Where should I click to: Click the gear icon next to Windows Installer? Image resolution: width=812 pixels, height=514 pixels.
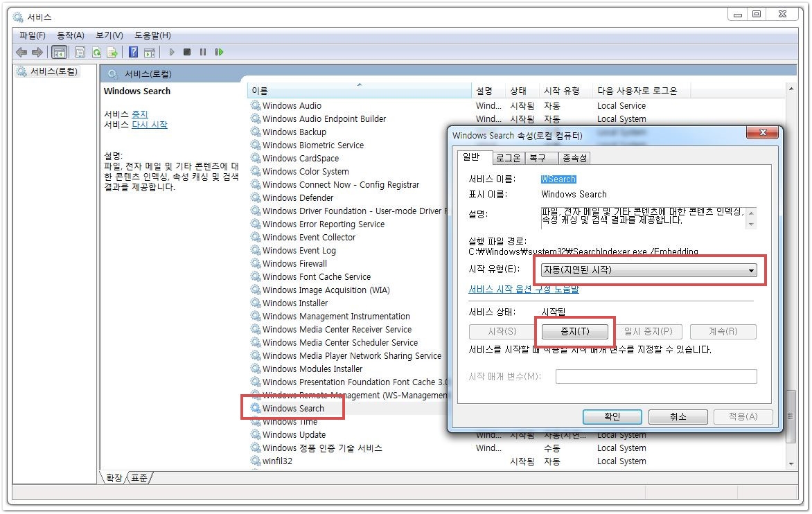click(255, 303)
